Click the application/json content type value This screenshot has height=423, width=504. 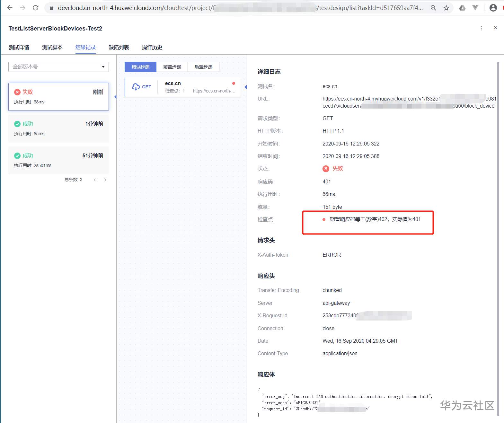coord(340,354)
